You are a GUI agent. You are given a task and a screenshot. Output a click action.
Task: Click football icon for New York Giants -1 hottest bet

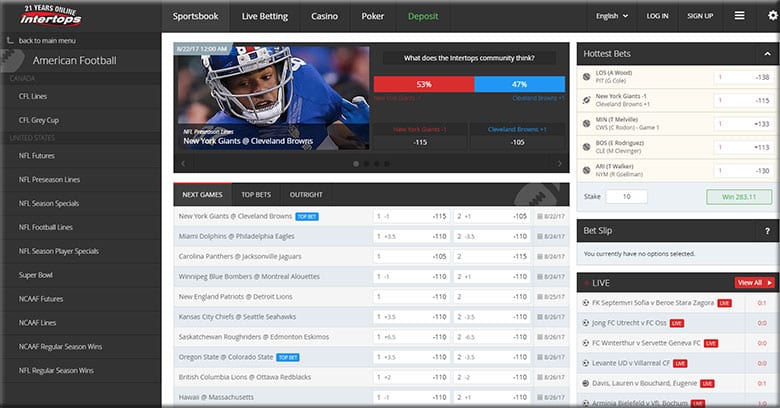(586, 100)
